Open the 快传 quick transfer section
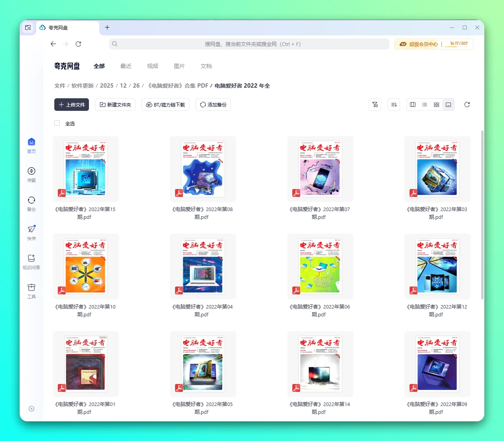504x441 pixels. (x=31, y=233)
